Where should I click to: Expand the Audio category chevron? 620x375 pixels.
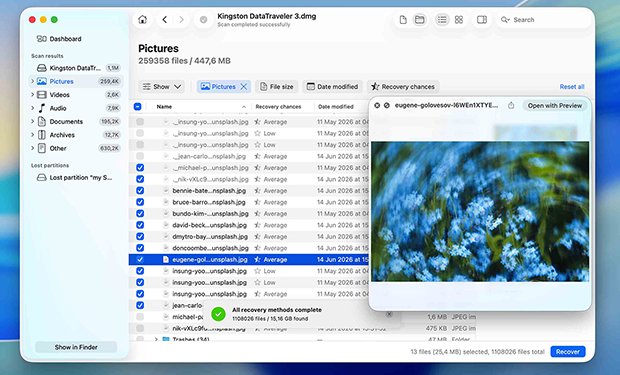32,108
